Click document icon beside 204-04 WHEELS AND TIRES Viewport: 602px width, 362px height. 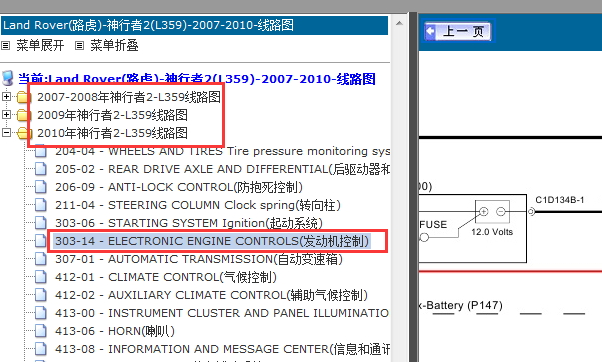pos(41,151)
